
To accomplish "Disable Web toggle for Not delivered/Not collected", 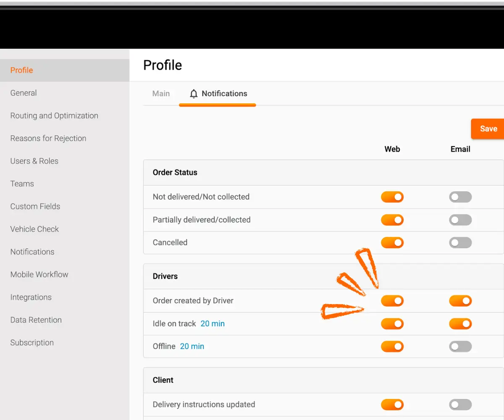I will click(392, 197).
